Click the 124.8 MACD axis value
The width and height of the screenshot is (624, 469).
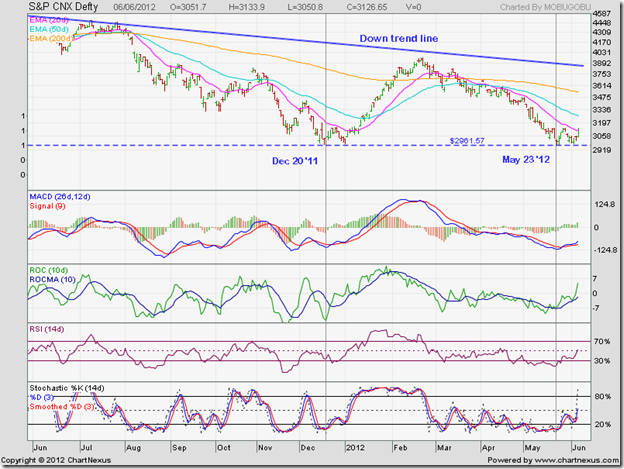tap(605, 204)
